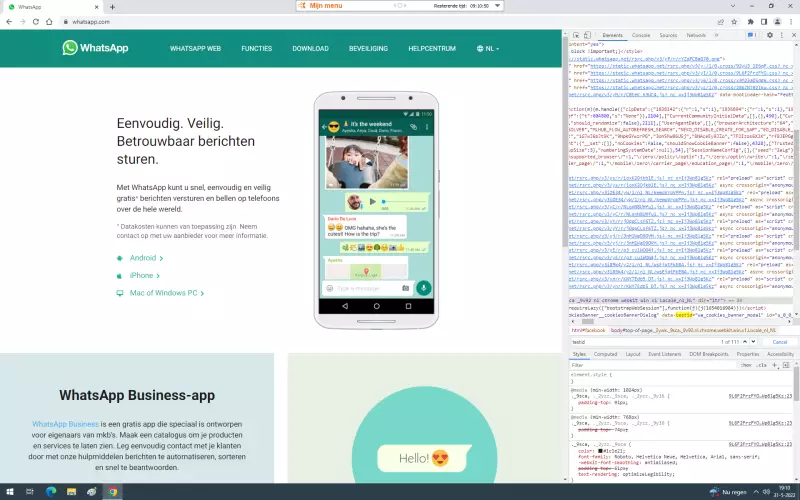The width and height of the screenshot is (800, 500).
Task: Click the whatsapp.com address bar
Action: [388, 21]
